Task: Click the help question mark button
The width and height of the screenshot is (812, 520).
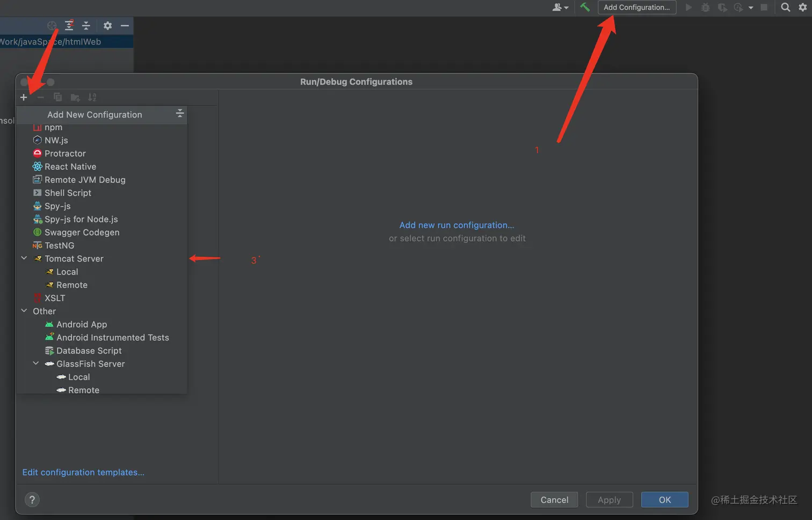Action: 32,500
